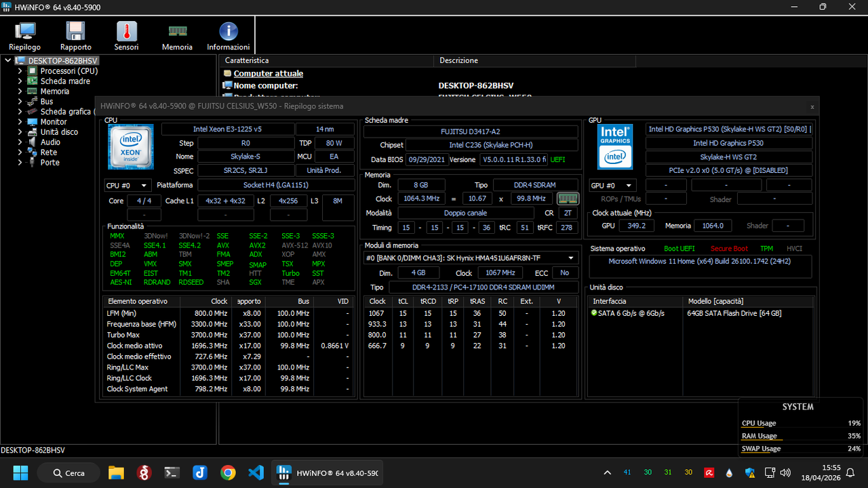Image resolution: width=868 pixels, height=488 pixels.
Task: Expand the Scheda madre tree node
Action: (20, 81)
